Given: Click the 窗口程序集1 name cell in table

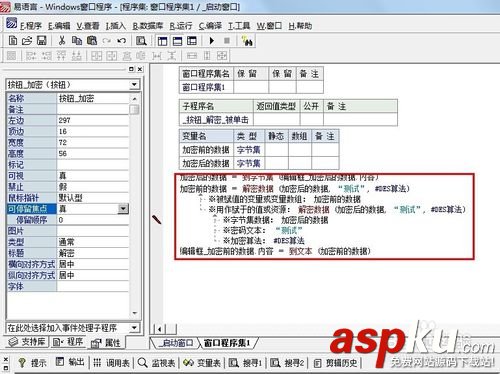Looking at the screenshot, I should [206, 87].
